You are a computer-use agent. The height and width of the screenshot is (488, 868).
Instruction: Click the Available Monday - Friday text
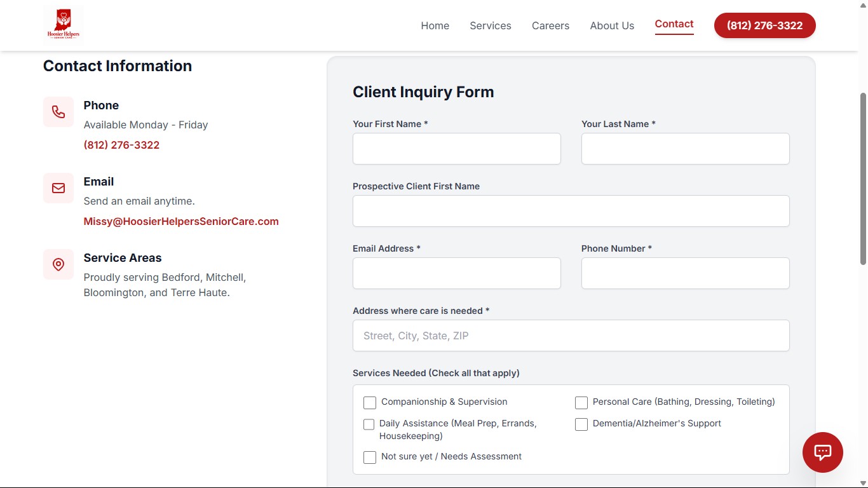(x=146, y=125)
